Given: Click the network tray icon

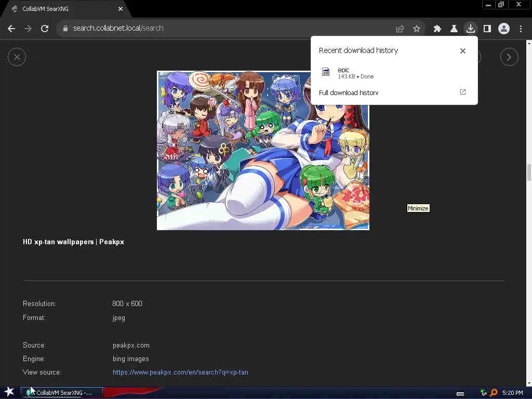Looking at the screenshot, I should 484,393.
